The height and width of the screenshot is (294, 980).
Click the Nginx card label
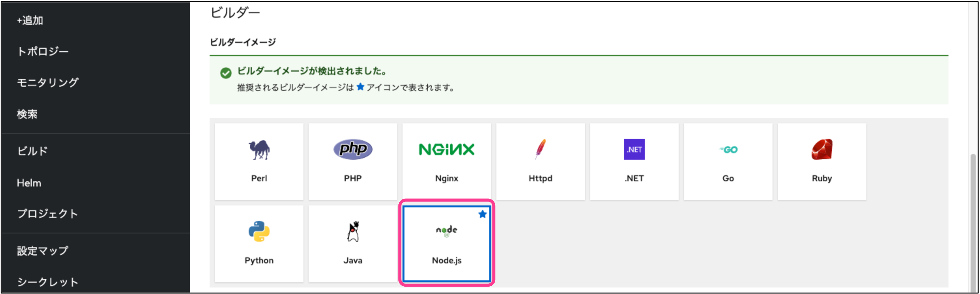447,178
